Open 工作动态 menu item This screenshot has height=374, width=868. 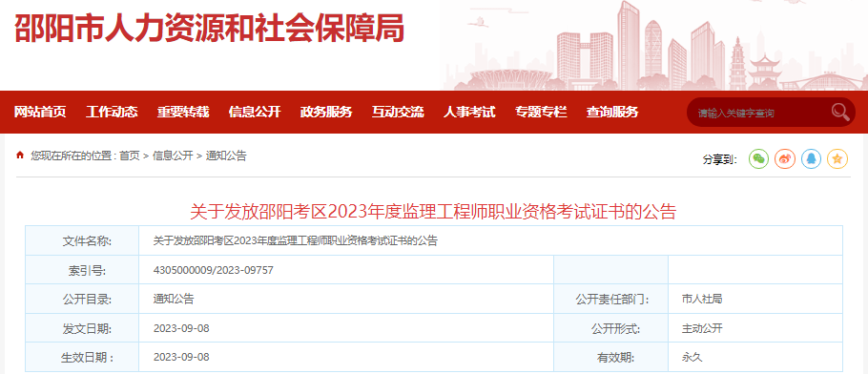coord(112,112)
